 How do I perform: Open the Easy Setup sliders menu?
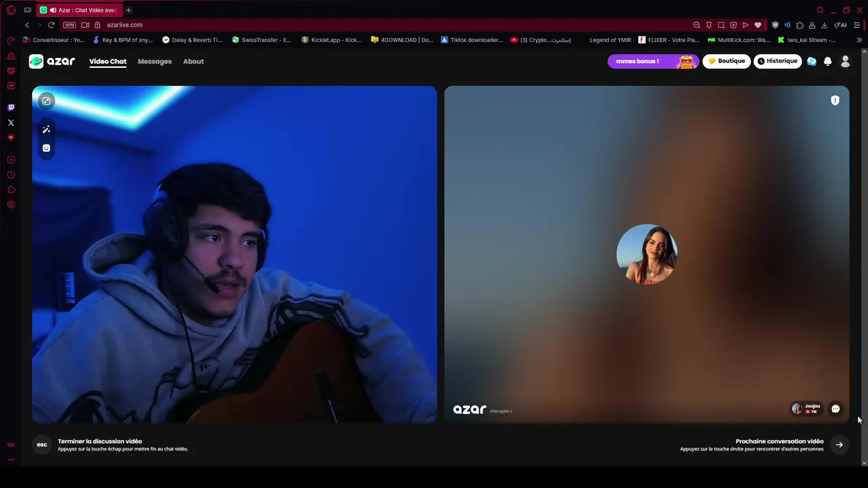tap(857, 25)
